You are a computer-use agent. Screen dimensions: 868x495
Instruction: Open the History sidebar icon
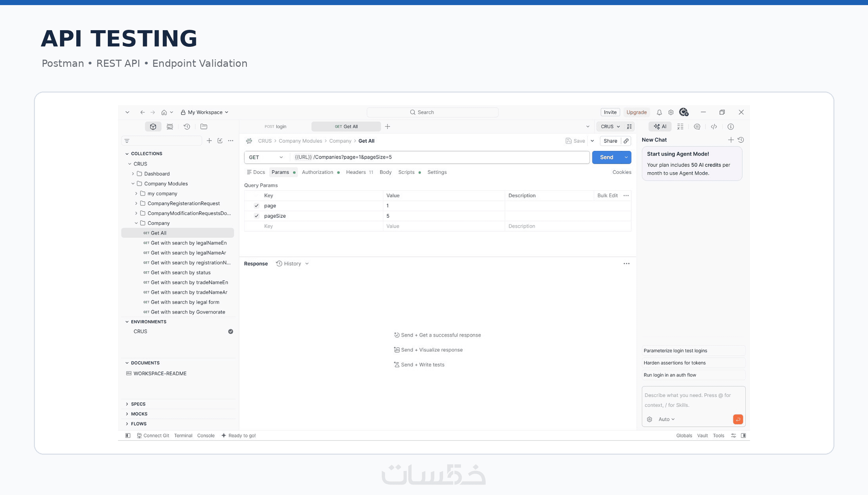tap(187, 126)
